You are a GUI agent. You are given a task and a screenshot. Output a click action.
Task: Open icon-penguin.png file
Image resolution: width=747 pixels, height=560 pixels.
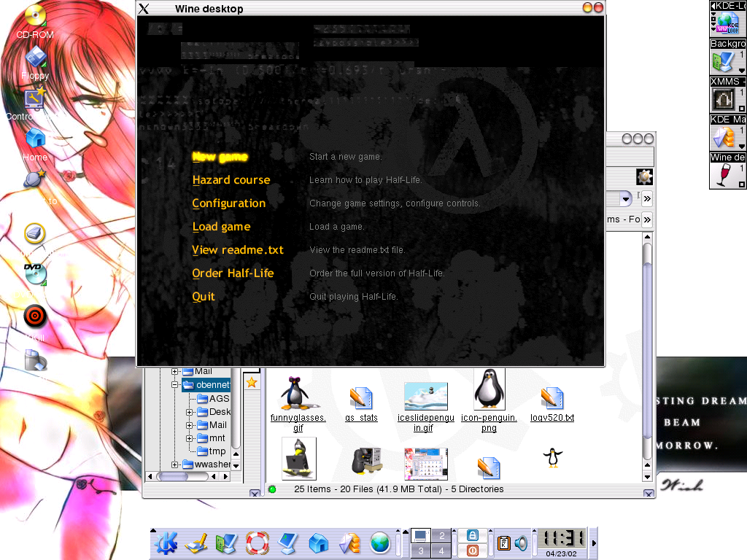489,401
